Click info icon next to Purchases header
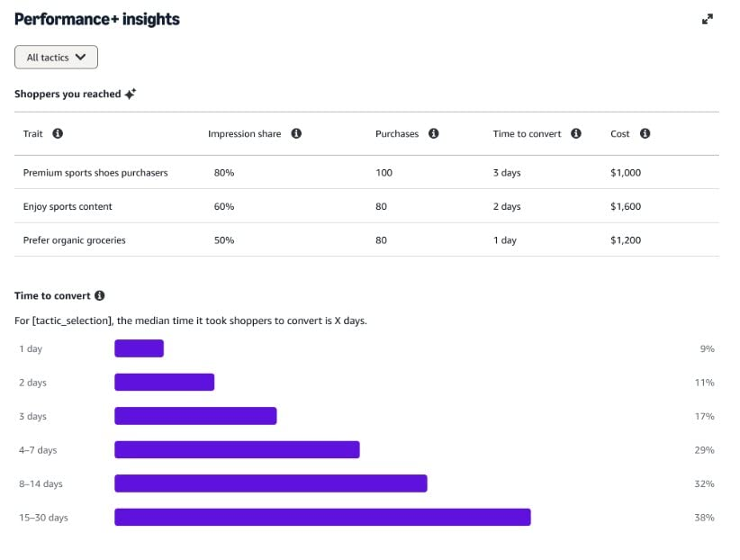 [433, 134]
